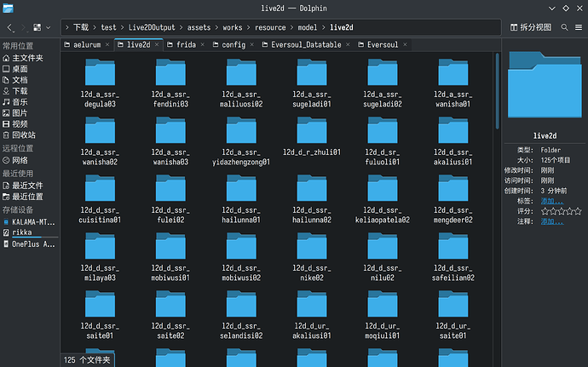The height and width of the screenshot is (367, 588).
Task: Set rating with the first star
Action: (x=545, y=211)
